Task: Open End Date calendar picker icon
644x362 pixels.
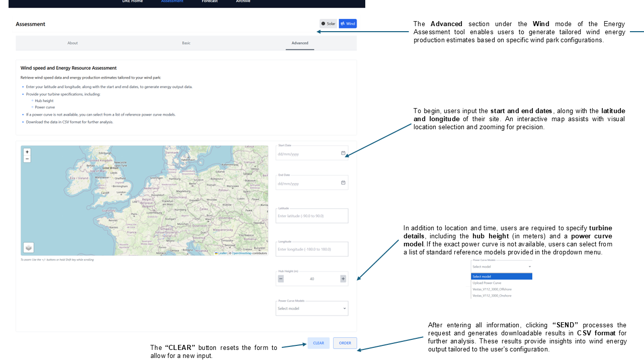Action: [343, 183]
